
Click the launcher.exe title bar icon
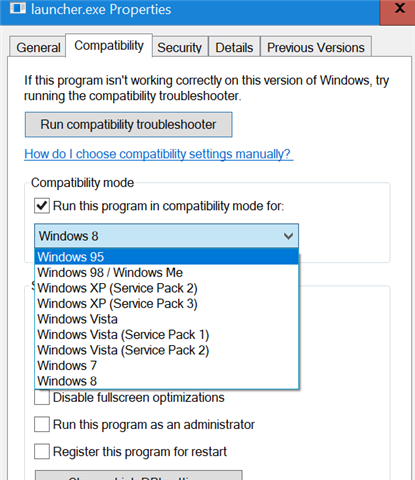(x=18, y=9)
